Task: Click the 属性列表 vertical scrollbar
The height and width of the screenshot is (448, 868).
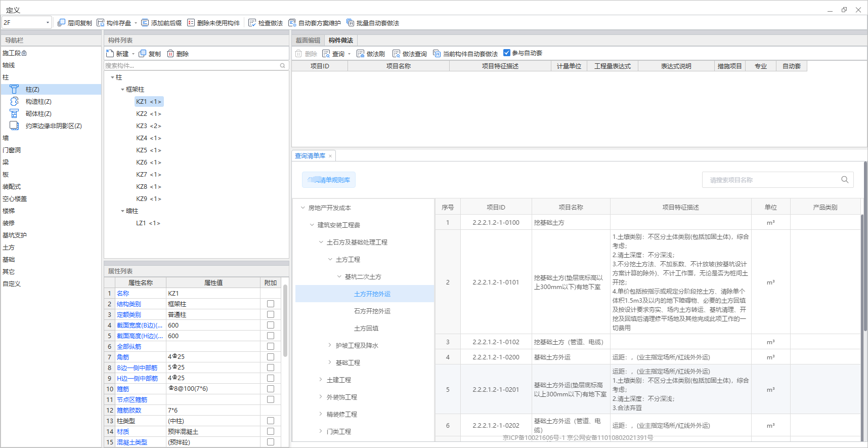Action: pos(285,320)
